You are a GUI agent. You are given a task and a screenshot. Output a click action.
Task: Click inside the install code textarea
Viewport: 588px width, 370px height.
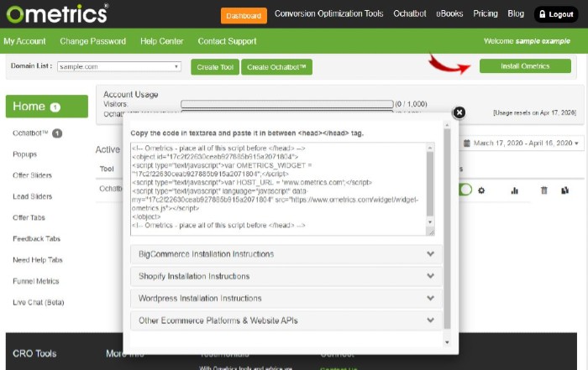coord(278,189)
